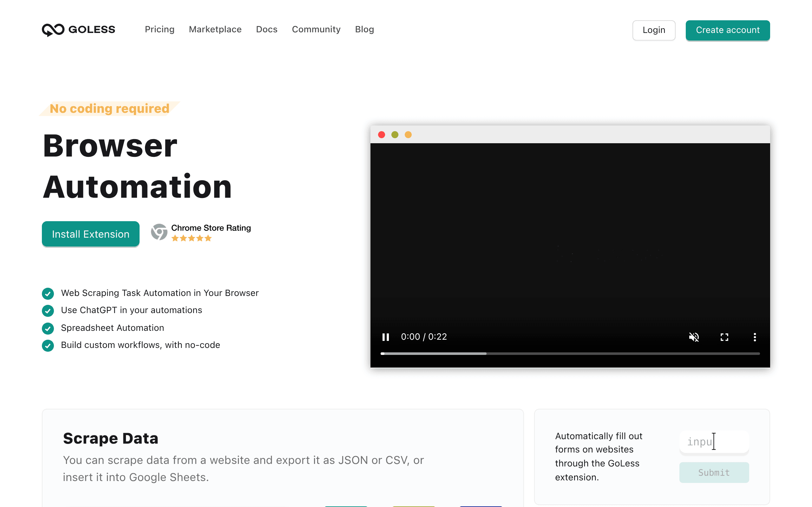Click the green dot on mock window
The image size is (812, 507).
click(395, 135)
